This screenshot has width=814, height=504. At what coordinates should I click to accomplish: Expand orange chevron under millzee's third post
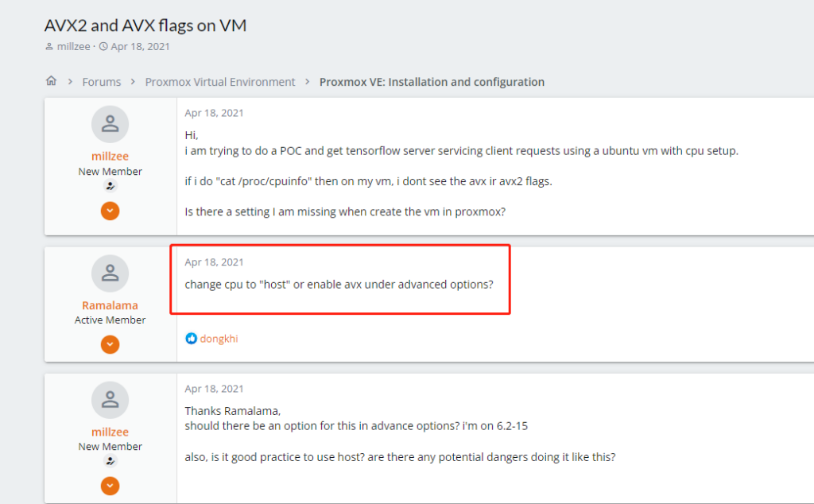[x=110, y=485]
